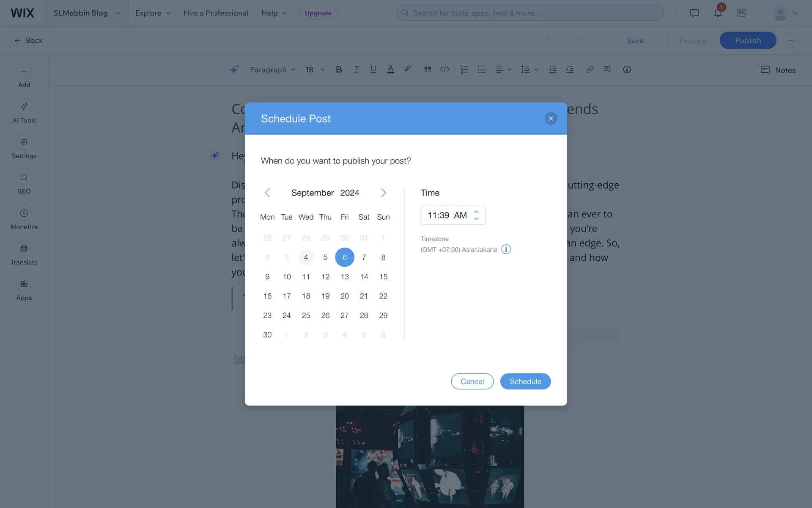This screenshot has width=812, height=508.
Task: Toggle bold formatting in toolbar
Action: click(x=339, y=69)
